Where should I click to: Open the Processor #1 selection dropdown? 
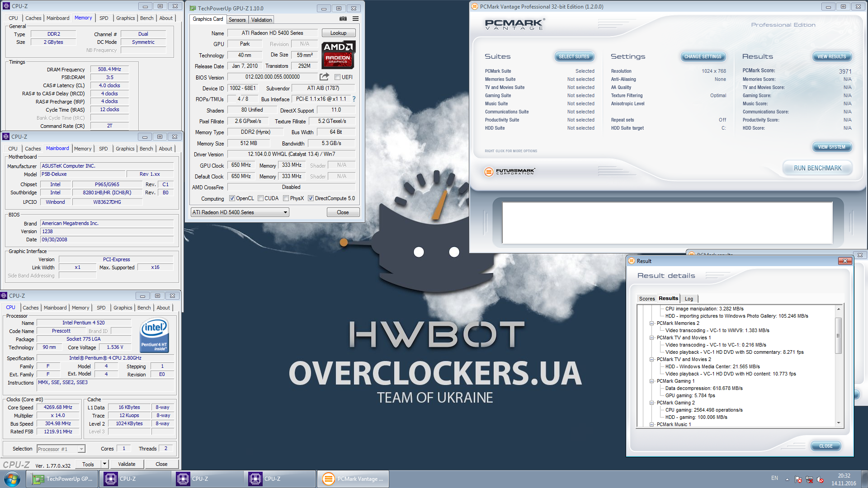point(61,449)
